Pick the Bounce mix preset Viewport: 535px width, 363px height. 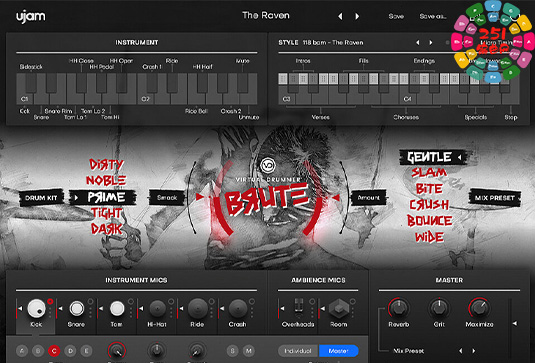click(x=429, y=221)
